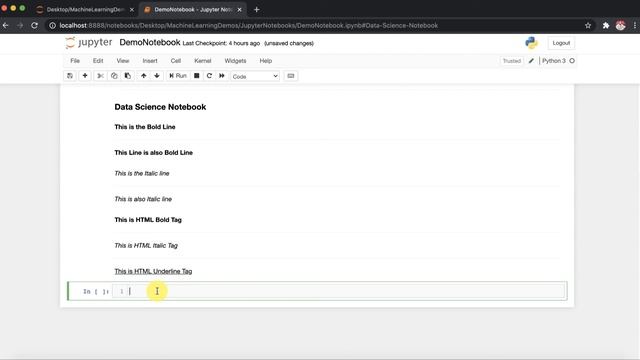Close the Desktop/MachineLearningDemos browser tab

[x=131, y=9]
